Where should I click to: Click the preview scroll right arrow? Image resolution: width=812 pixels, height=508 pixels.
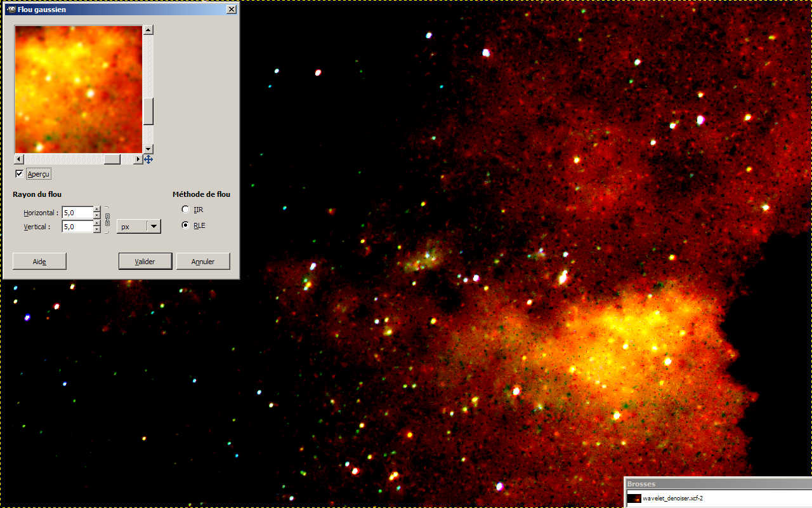(x=138, y=159)
